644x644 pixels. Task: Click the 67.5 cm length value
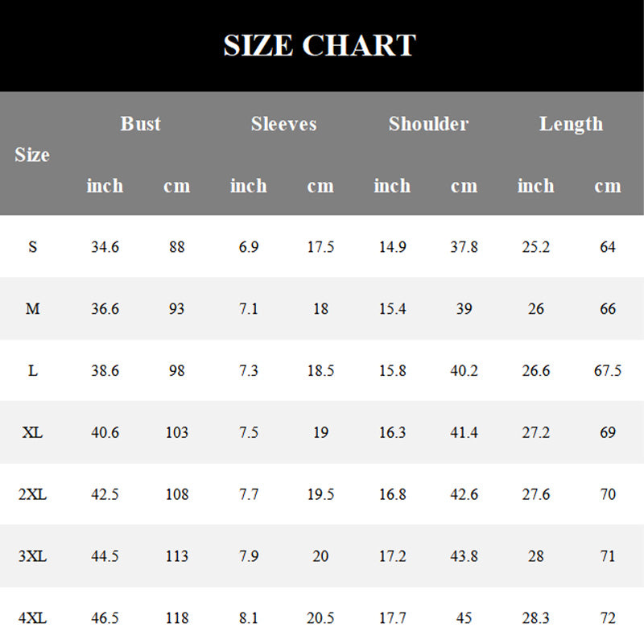point(607,371)
